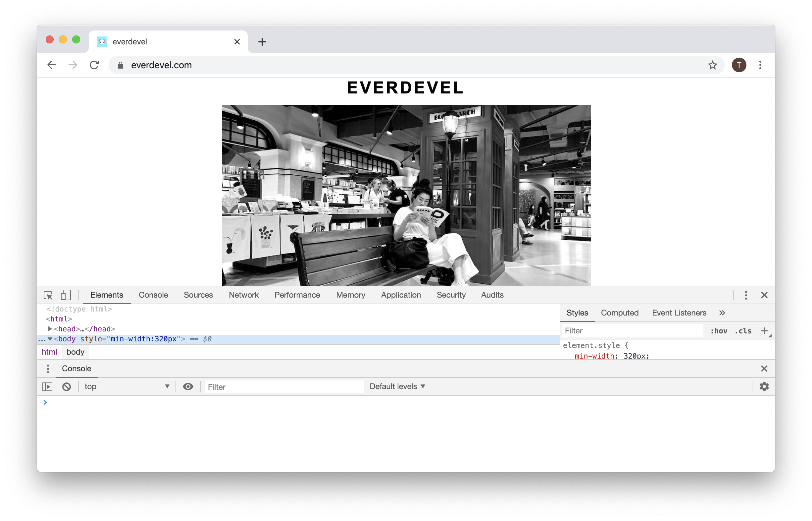Open the Performance tab
The height and width of the screenshot is (521, 812).
(x=297, y=295)
